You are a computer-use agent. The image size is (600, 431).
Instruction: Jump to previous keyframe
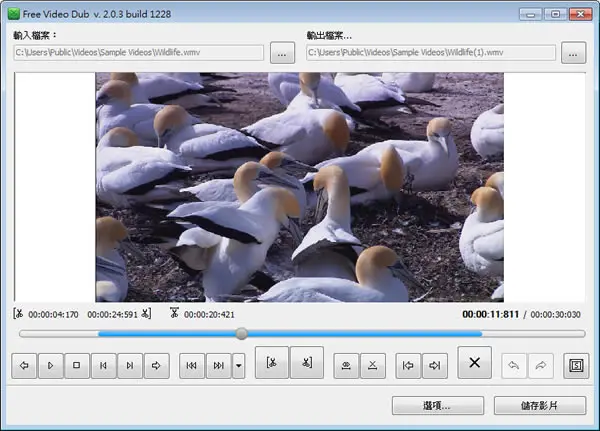(x=191, y=366)
